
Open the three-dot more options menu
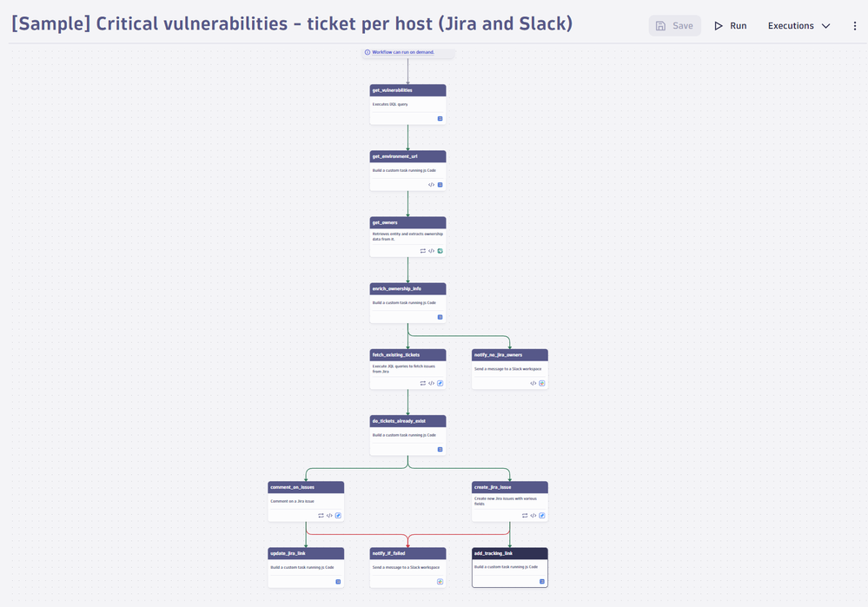coord(855,26)
